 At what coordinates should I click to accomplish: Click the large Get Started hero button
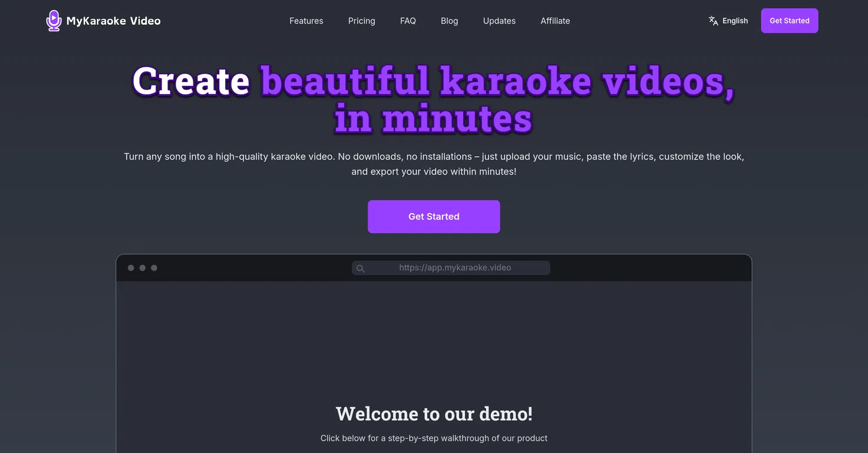434,216
